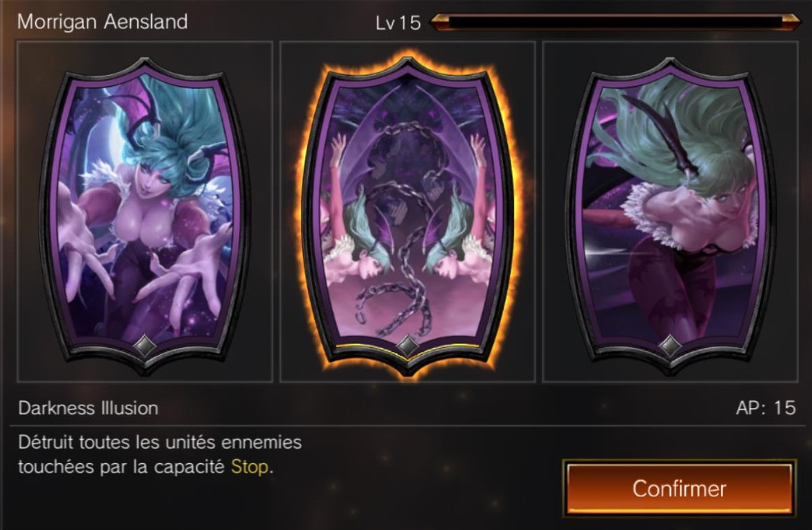Confirm the selection with the Confirmer button
Image resolution: width=812 pixels, height=530 pixels.
coord(680,488)
